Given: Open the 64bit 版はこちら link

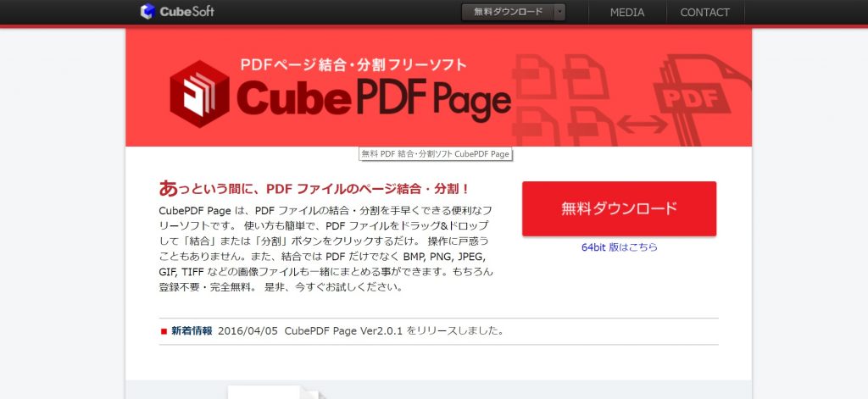Looking at the screenshot, I should point(620,247).
